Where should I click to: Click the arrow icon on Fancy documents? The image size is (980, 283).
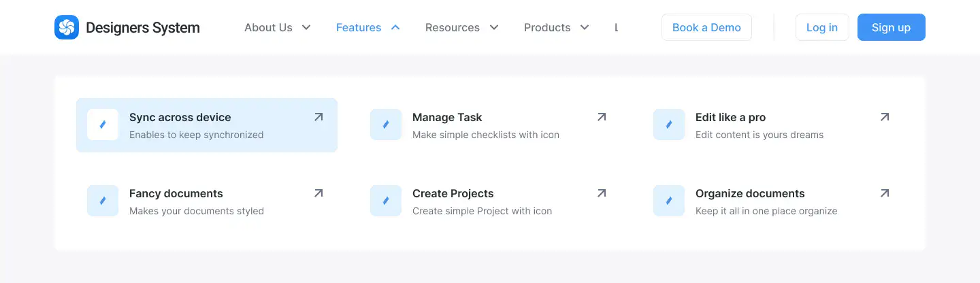318,193
